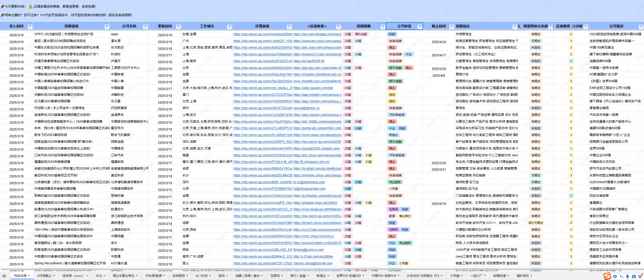Toggle Sogou Chinese/English input mode
The height and width of the screenshot is (280, 644).
[x=615, y=276]
